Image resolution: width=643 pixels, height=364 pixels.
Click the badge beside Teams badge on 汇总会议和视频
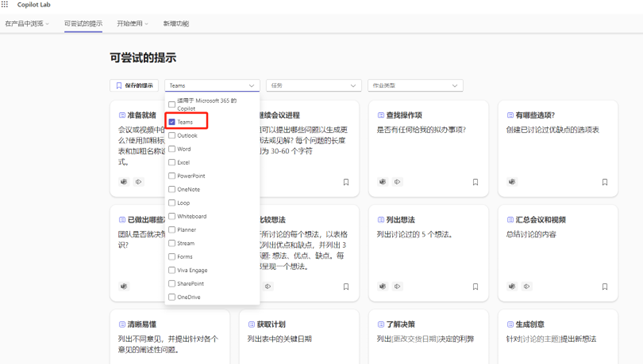tap(527, 286)
